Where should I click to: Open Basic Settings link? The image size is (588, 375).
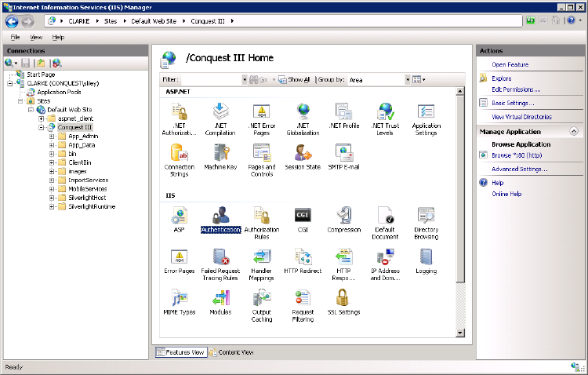tap(513, 103)
